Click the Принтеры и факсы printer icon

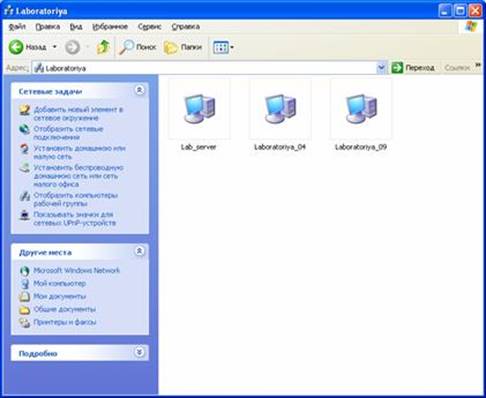click(25, 322)
